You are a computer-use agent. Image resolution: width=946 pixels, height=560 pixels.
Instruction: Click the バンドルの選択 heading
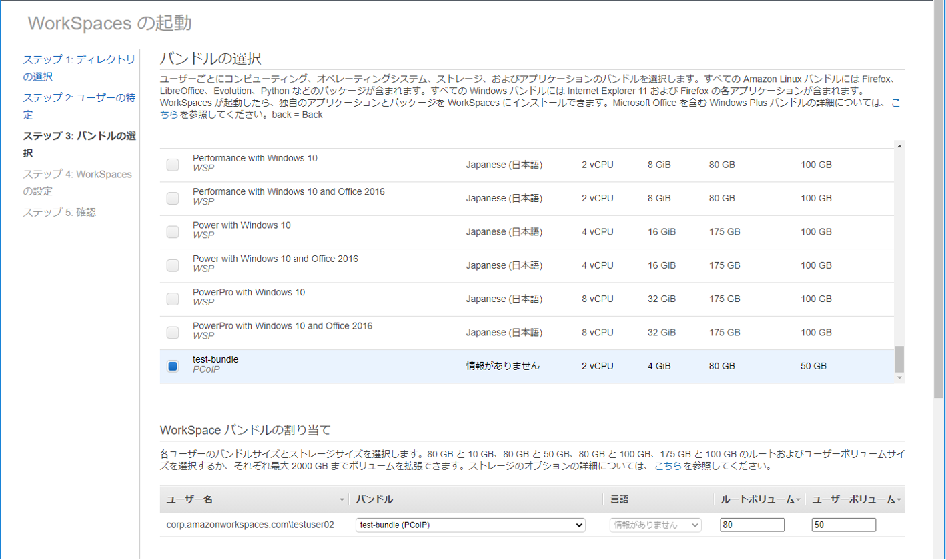point(211,57)
